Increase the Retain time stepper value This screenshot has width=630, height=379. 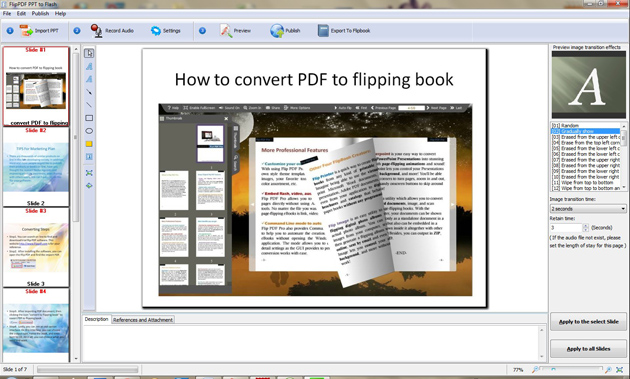(585, 225)
